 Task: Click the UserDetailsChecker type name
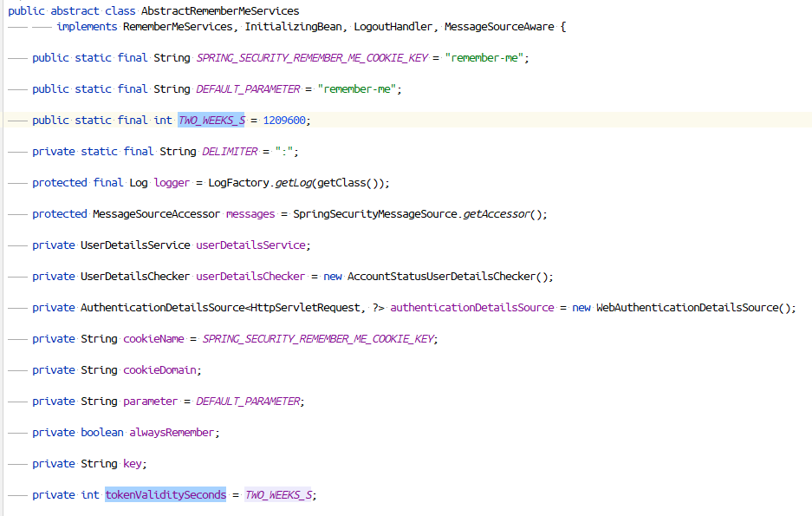point(135,276)
